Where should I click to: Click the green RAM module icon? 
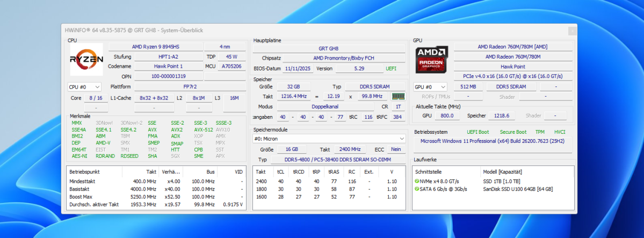pyautogui.click(x=398, y=97)
